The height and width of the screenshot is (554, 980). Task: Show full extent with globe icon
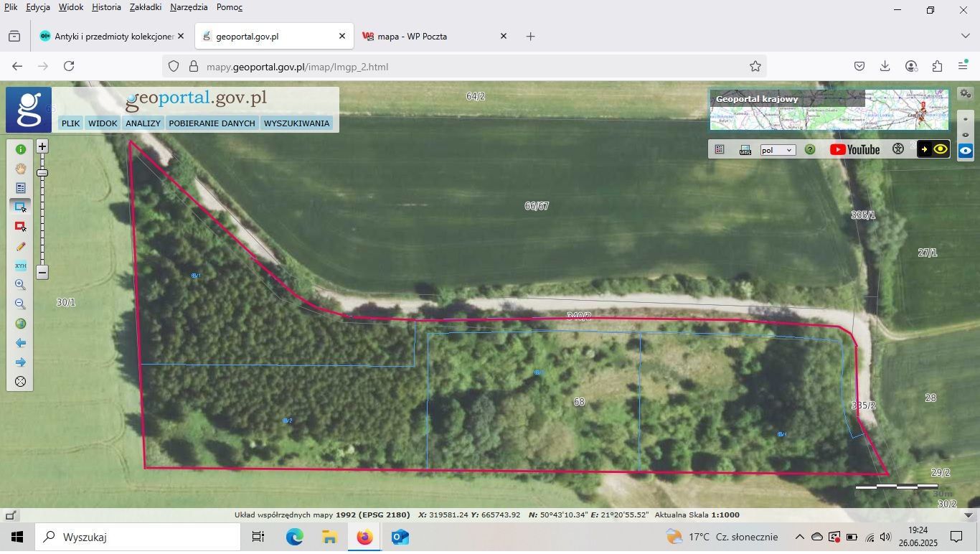[20, 324]
